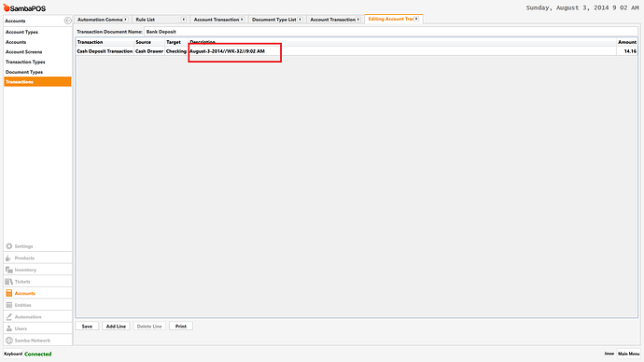Print the Bank Deposit document
The width and height of the screenshot is (644, 362).
(181, 327)
